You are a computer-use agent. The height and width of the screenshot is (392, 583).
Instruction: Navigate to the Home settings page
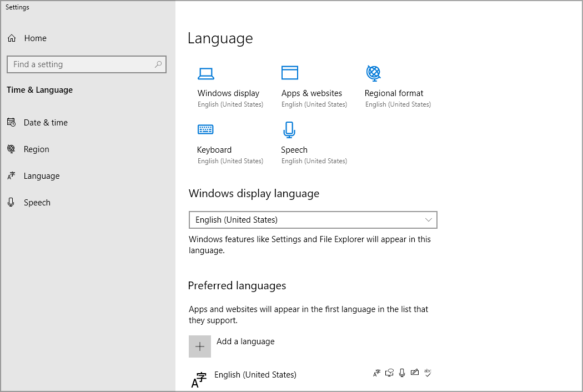[34, 38]
